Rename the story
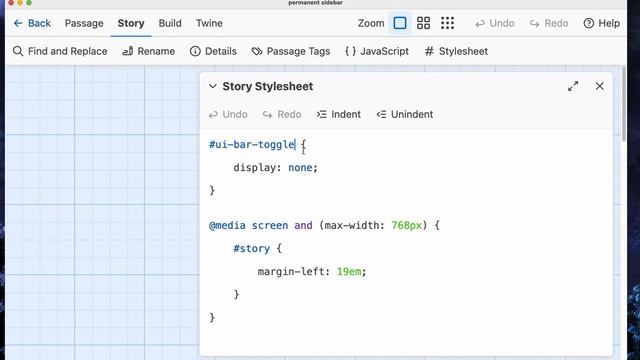 [149, 51]
